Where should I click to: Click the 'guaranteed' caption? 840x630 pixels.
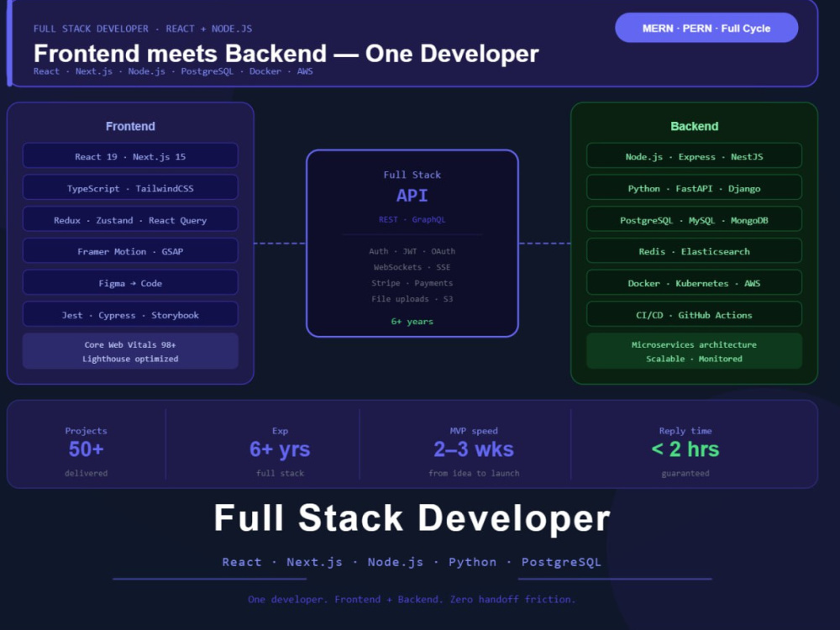[685, 473]
